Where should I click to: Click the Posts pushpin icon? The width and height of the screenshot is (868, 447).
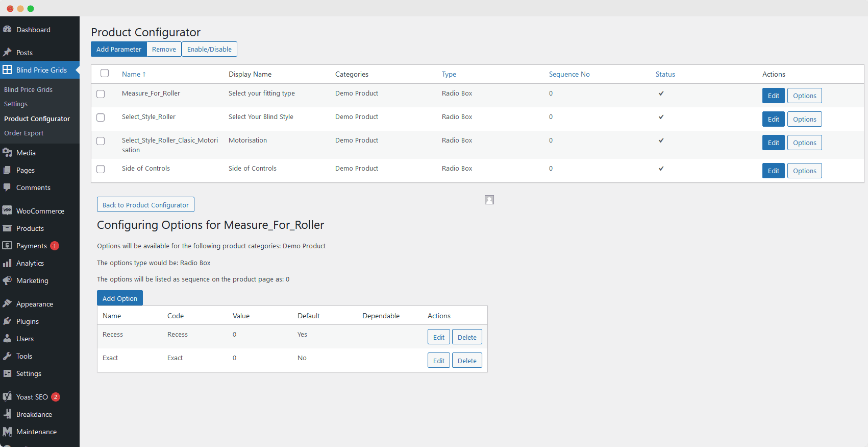(7, 53)
